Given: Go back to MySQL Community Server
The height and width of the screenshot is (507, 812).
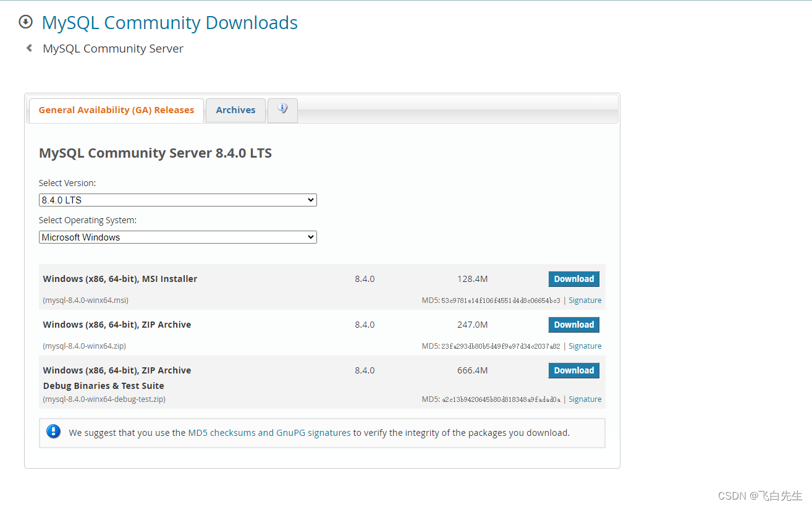Looking at the screenshot, I should pyautogui.click(x=113, y=49).
